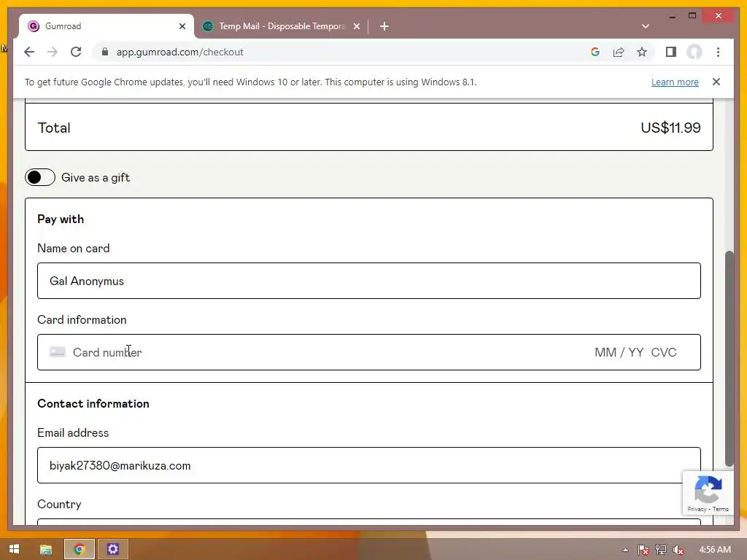This screenshot has width=747, height=560.
Task: Click the Card number field
Action: [329, 352]
